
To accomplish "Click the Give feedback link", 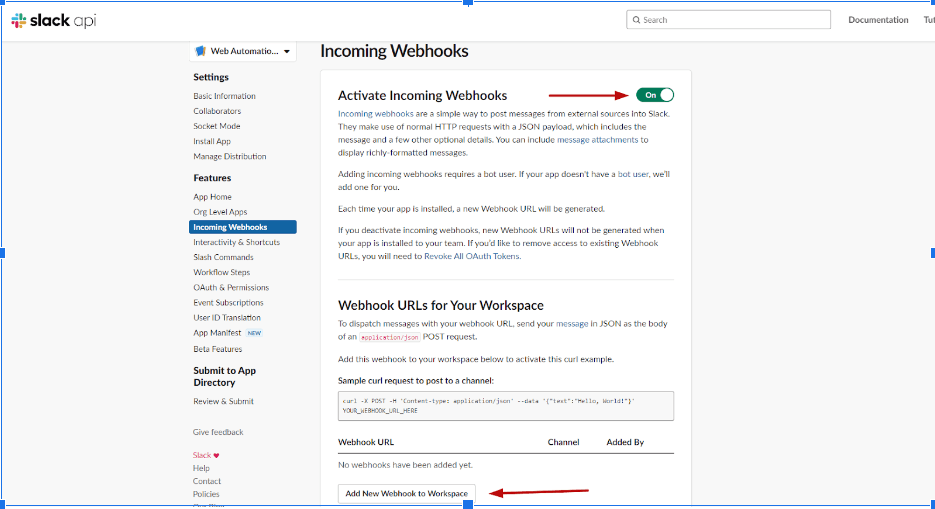I will (218, 432).
